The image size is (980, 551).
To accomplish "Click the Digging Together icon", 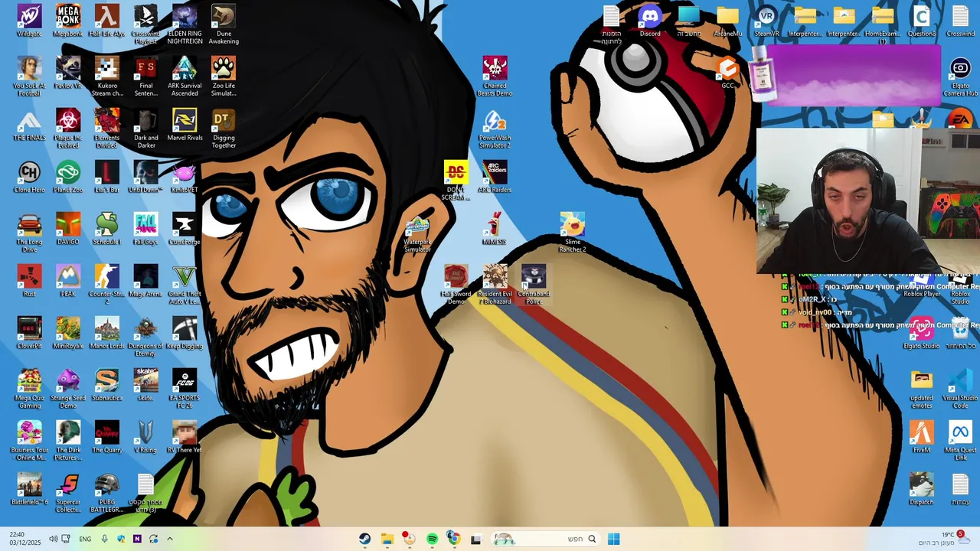I will point(224,129).
